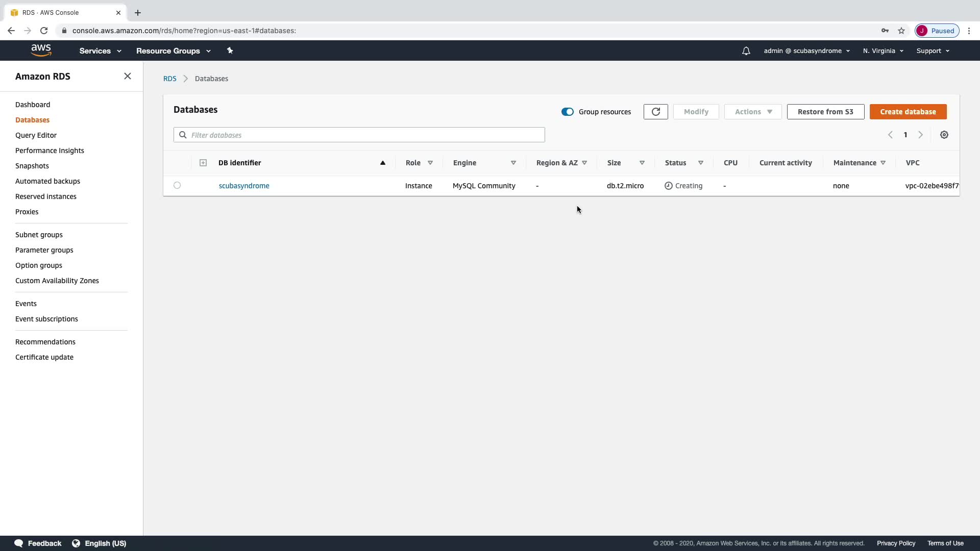Click the refresh databases icon button
The image size is (980, 551).
tap(655, 112)
